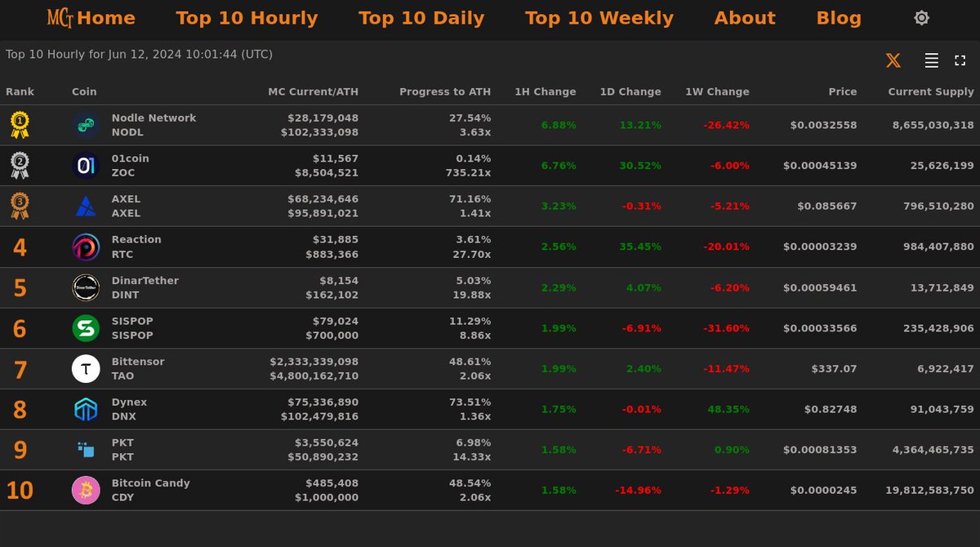
Task: Open the Blog page
Action: (x=839, y=18)
